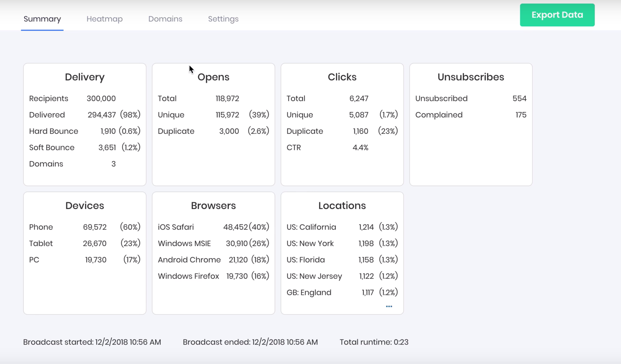Click the iOS Safari browser row
The height and width of the screenshot is (364, 621).
coord(176,227)
